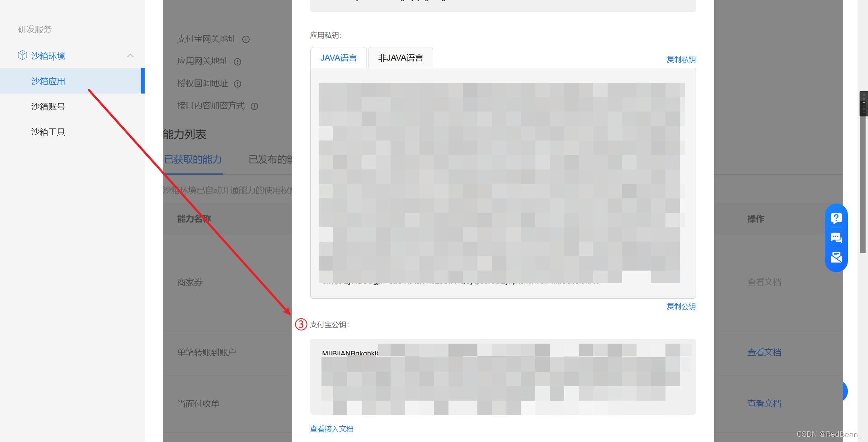Screen dimensions: 868x442
Task: Select the 已获取的能力 tab
Action: 193,159
